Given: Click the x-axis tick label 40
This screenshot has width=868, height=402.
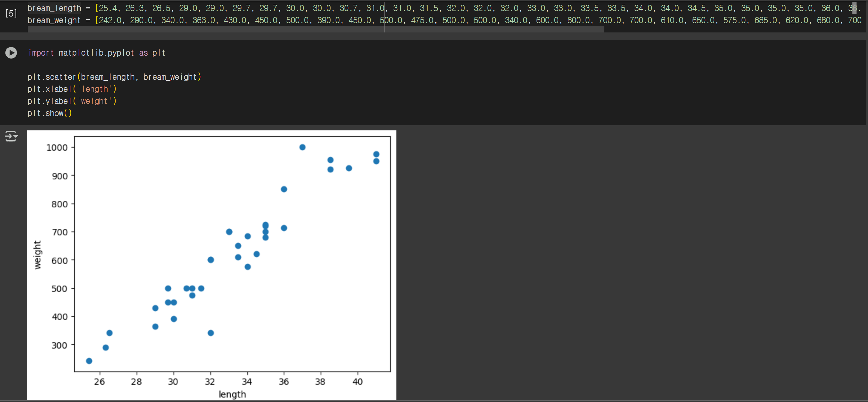Looking at the screenshot, I should point(358,381).
